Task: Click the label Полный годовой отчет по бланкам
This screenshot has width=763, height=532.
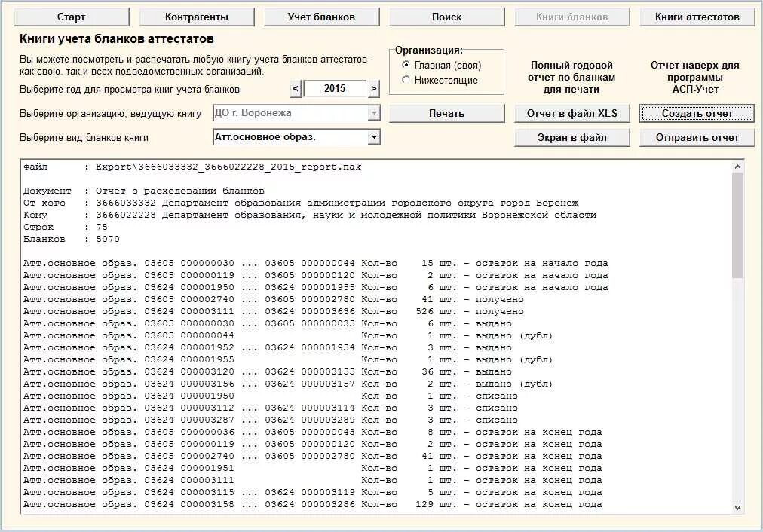Action: (571, 78)
